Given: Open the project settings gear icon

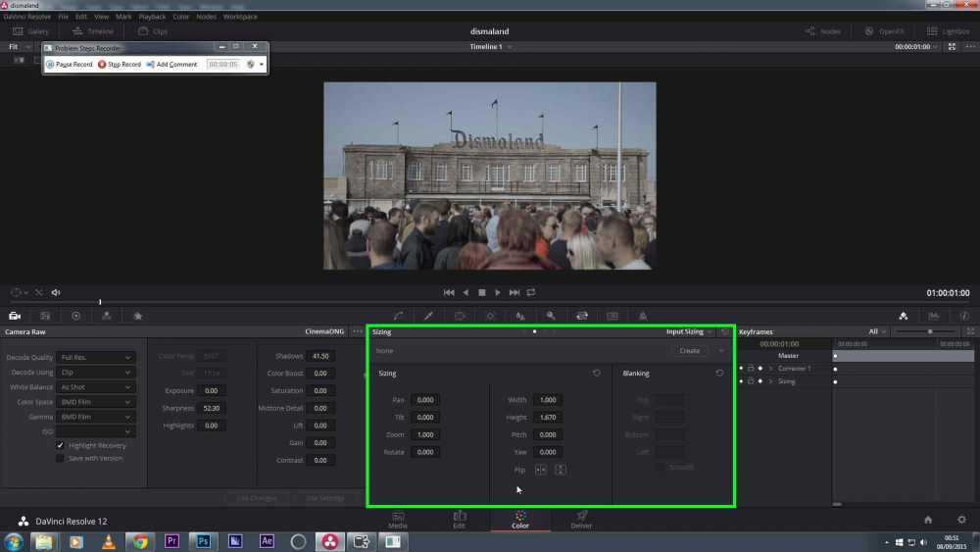Looking at the screenshot, I should [x=960, y=520].
